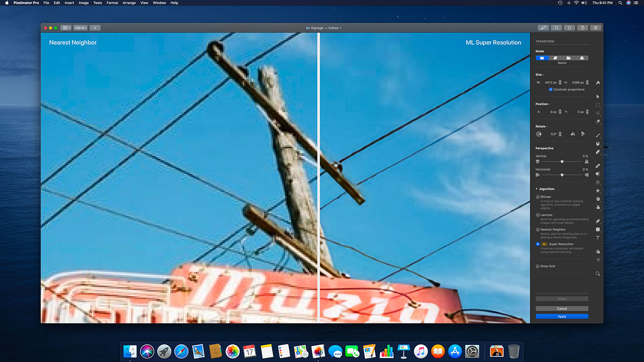Open the Arrange menu
Screen dimensions: 644x362
pyautogui.click(x=129, y=3)
